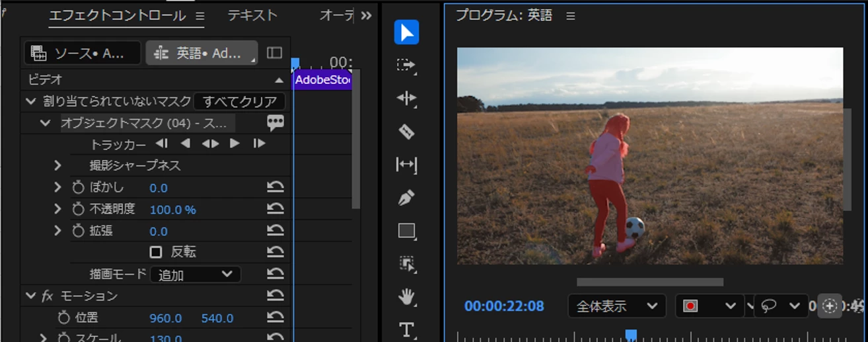Select the Ripple Edit tool
This screenshot has width=868, height=342.
tap(406, 99)
